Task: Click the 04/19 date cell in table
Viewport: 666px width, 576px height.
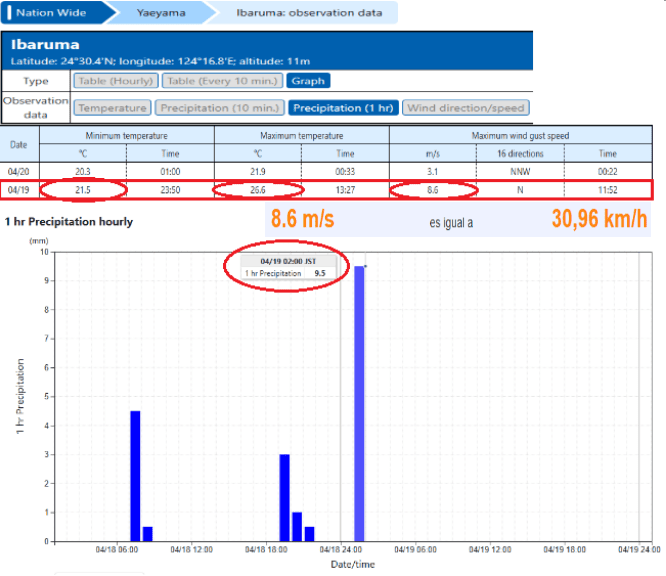Action: tap(18, 189)
